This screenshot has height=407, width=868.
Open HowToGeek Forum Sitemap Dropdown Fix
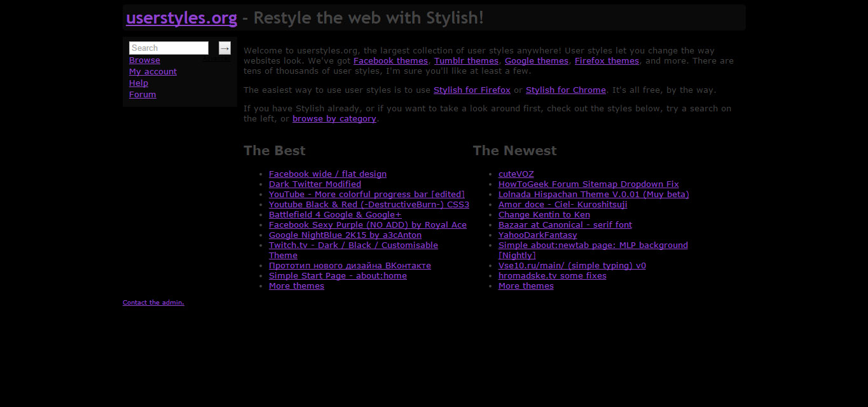tap(589, 184)
